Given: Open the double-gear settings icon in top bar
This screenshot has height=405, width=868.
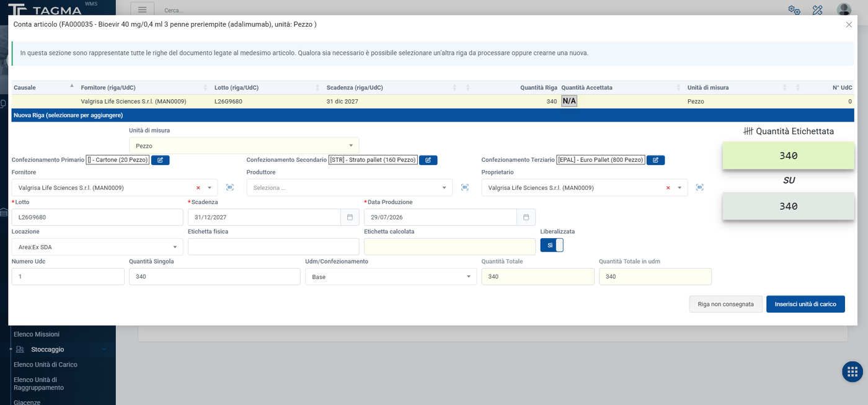Looking at the screenshot, I should (794, 10).
